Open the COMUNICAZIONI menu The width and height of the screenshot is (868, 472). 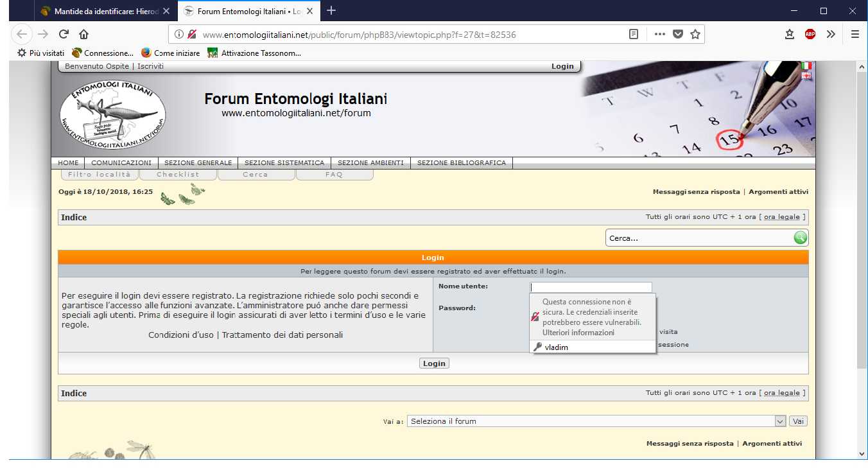(121, 163)
